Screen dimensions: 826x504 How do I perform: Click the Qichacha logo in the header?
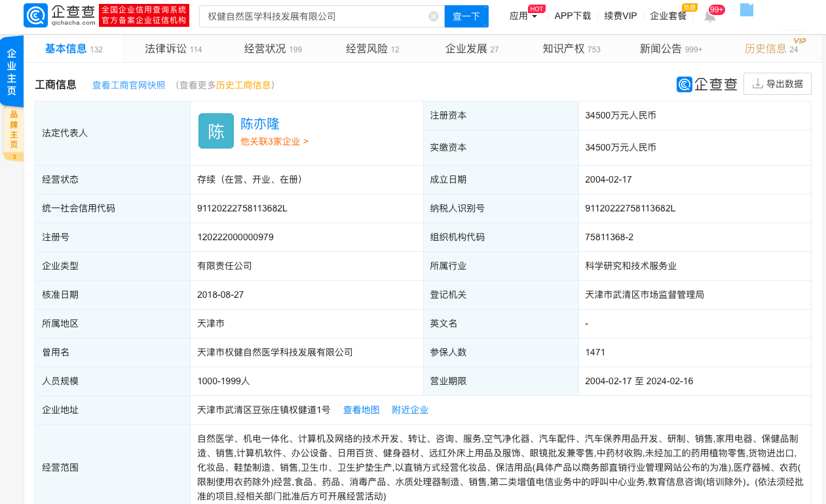pos(61,16)
